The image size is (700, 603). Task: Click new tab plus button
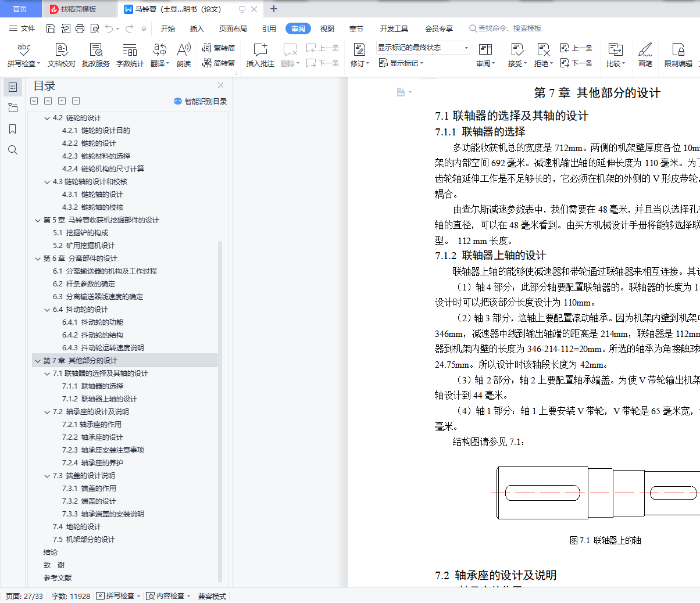coord(274,9)
